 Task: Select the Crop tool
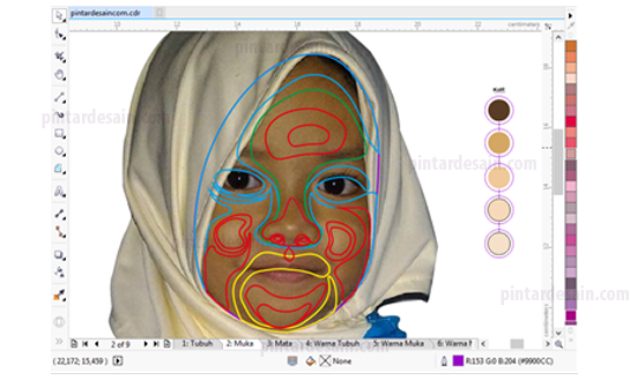tap(60, 56)
